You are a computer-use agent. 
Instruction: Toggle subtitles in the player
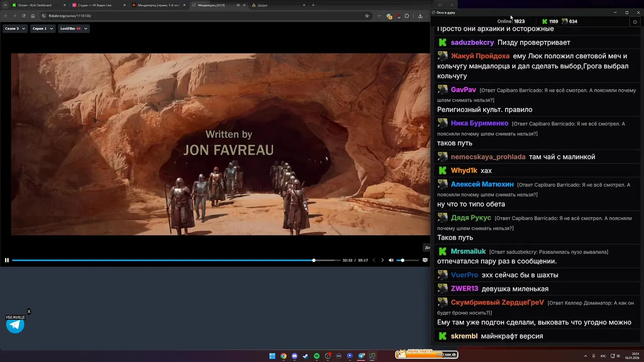[x=425, y=260]
